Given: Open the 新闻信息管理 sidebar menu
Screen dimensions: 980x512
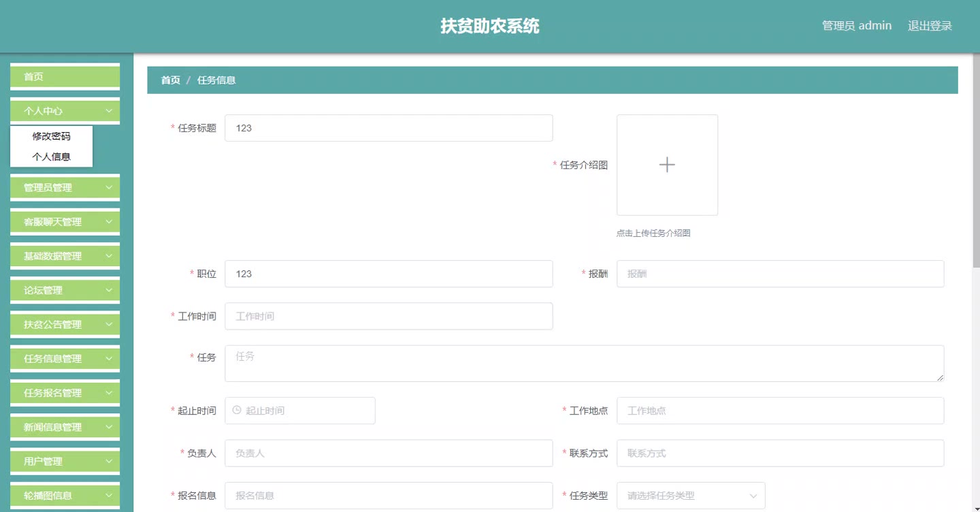Looking at the screenshot, I should (x=65, y=427).
